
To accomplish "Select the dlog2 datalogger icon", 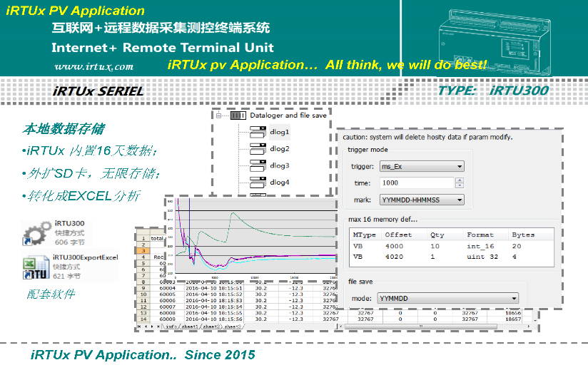I will point(258,149).
